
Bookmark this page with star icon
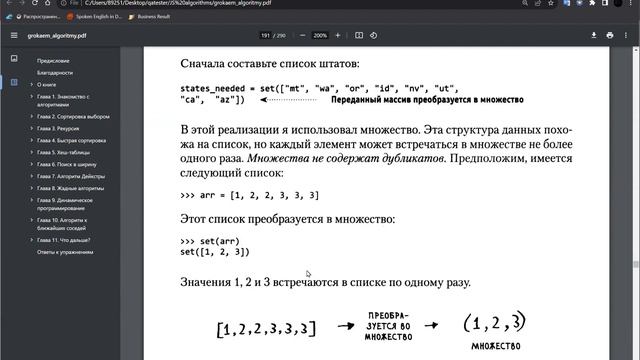point(551,3)
